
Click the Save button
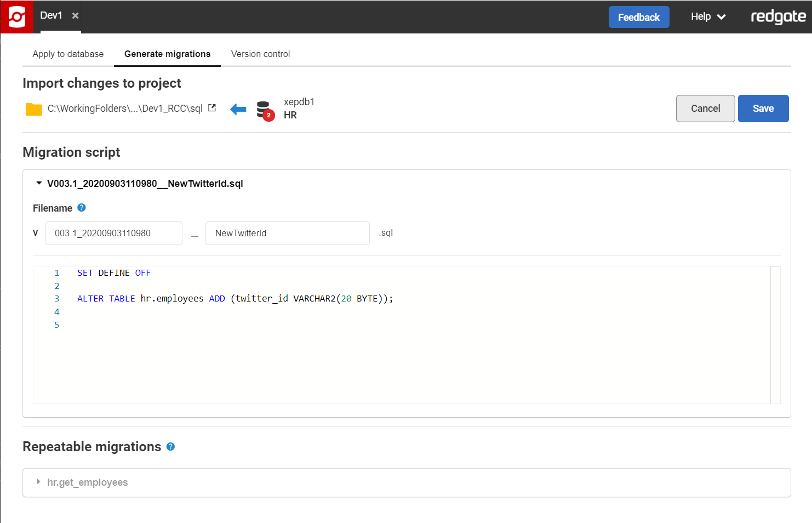pyautogui.click(x=763, y=109)
